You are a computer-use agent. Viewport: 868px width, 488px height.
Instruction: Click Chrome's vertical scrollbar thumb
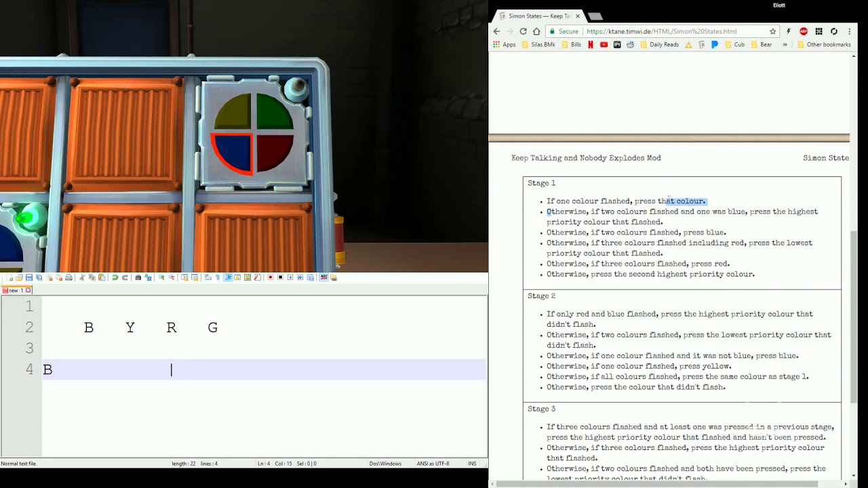coord(854,316)
